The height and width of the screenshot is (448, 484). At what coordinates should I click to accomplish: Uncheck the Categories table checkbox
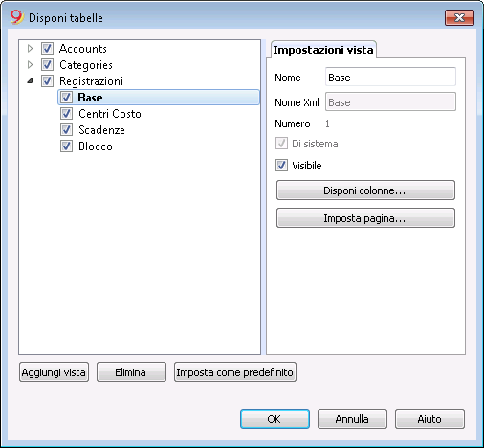coord(47,65)
